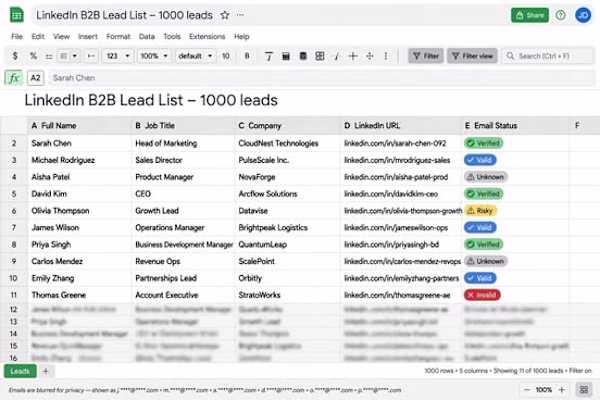Click the Search (Ctrl + F) field
Image resolution: width=600 pixels, height=400 pixels.
[x=548, y=56]
